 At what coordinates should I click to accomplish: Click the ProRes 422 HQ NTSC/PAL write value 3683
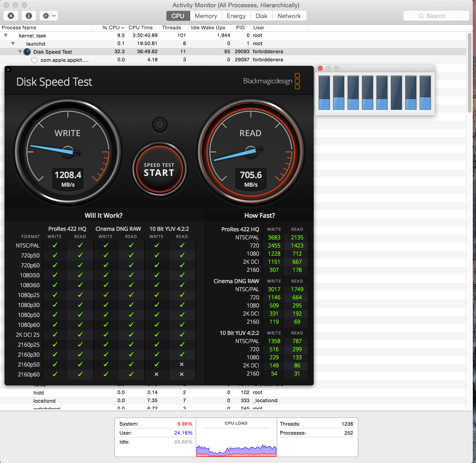coord(274,238)
